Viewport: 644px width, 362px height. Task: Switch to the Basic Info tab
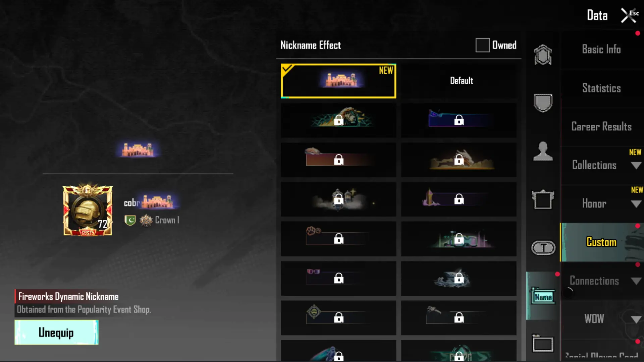[x=601, y=50]
